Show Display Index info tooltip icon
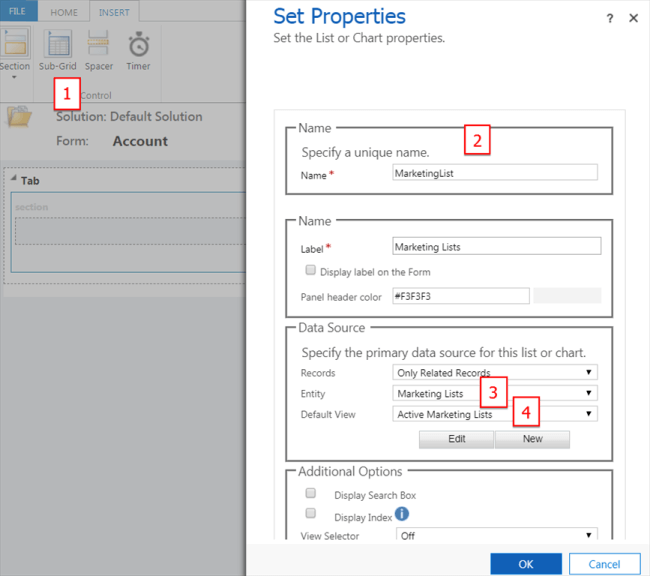This screenshot has width=650, height=576. pos(401,514)
